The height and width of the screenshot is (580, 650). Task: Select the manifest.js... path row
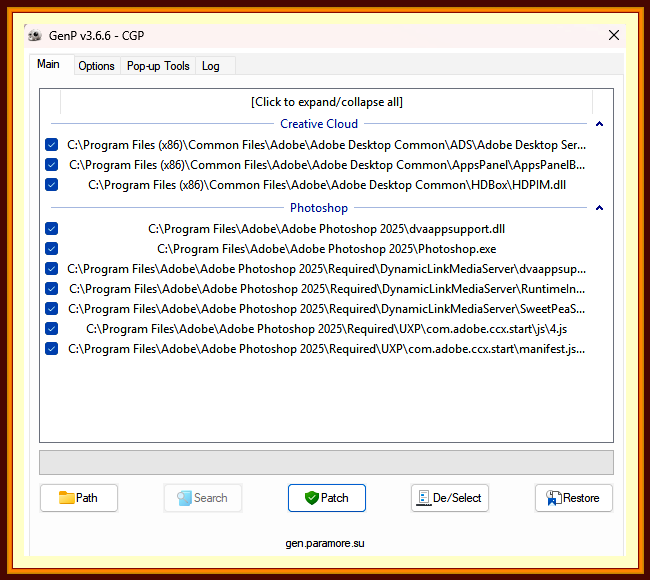click(x=327, y=349)
